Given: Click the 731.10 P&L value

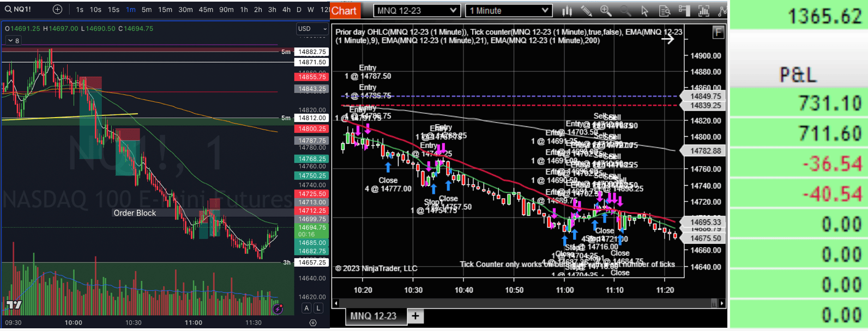Looking at the screenshot, I should [x=830, y=103].
